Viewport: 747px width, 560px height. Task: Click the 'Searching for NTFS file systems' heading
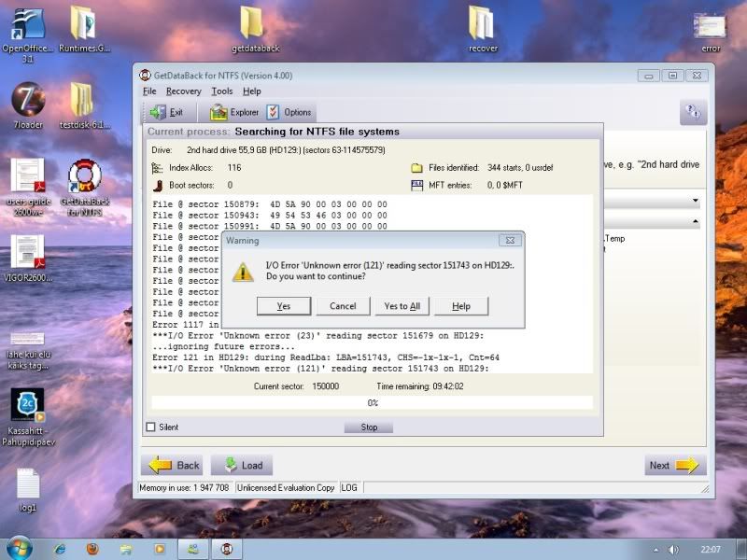(x=317, y=132)
